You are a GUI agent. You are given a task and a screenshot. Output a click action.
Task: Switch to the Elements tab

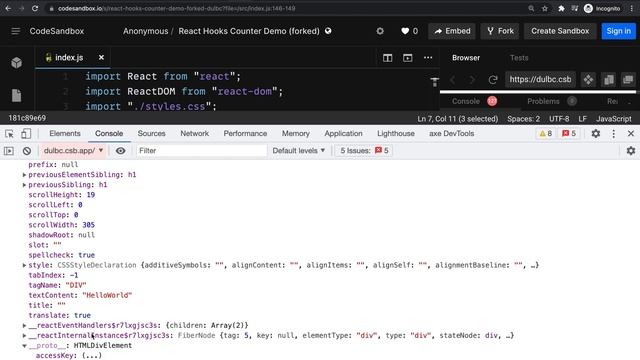click(64, 133)
